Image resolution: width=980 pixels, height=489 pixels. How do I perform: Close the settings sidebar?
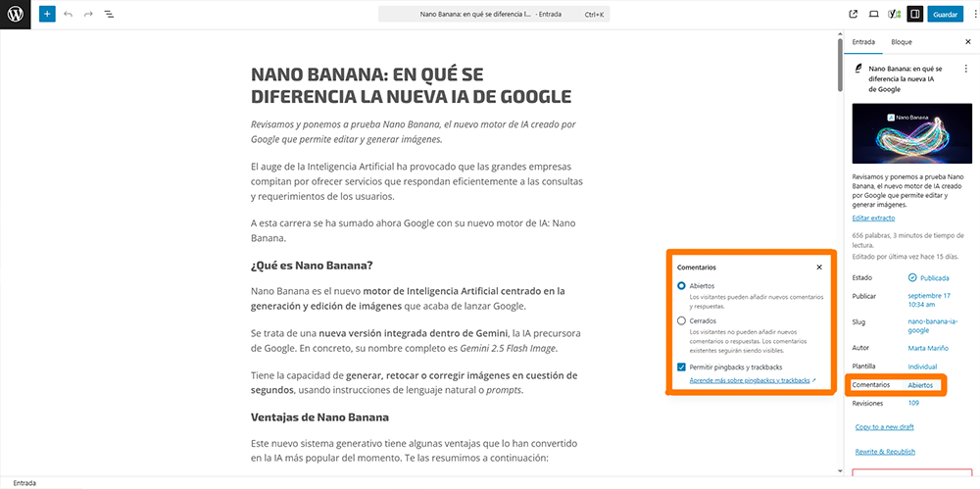tap(967, 42)
